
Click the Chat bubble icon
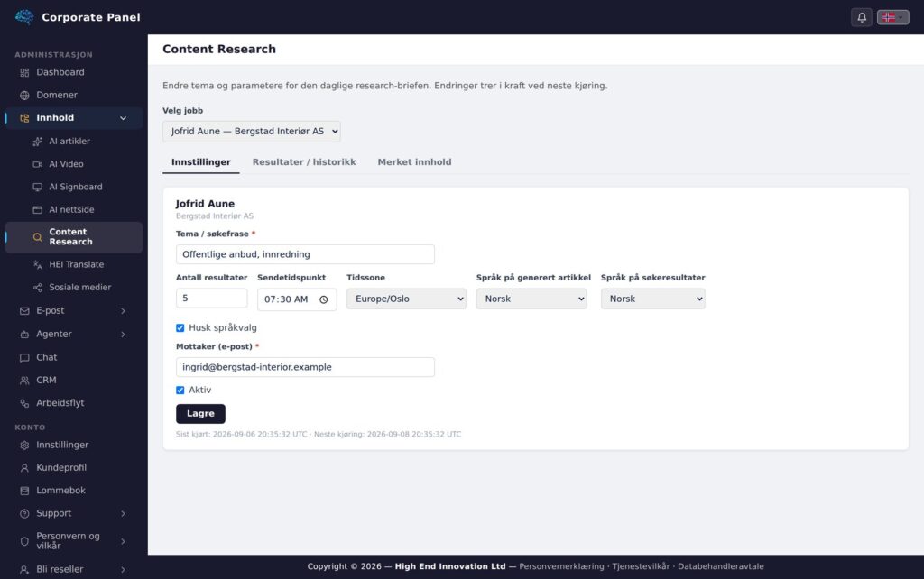[24, 357]
